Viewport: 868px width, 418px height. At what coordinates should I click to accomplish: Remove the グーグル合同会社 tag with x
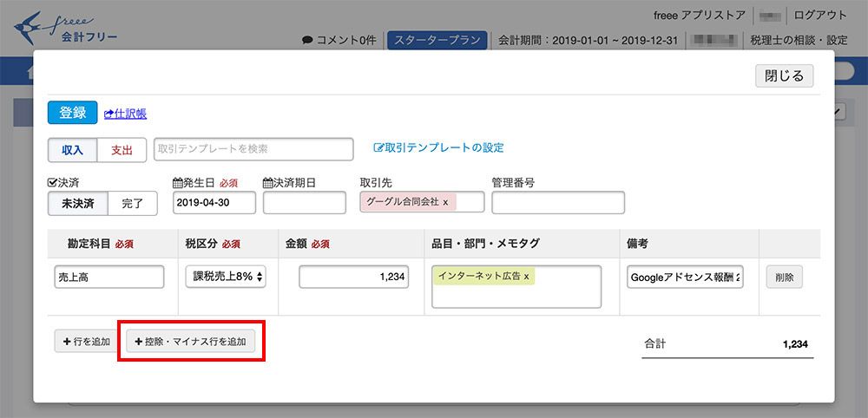click(x=445, y=202)
